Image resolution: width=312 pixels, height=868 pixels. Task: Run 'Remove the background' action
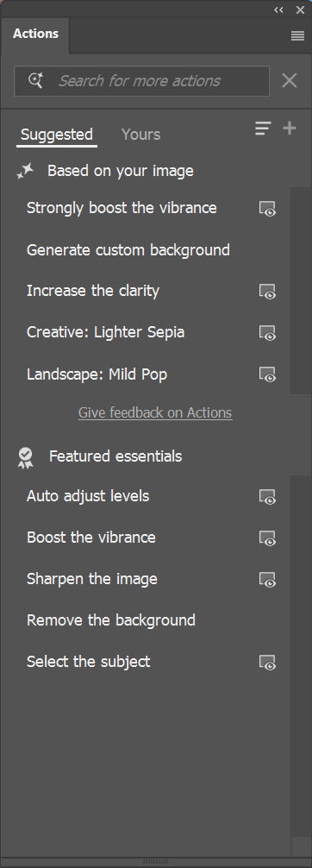111,620
